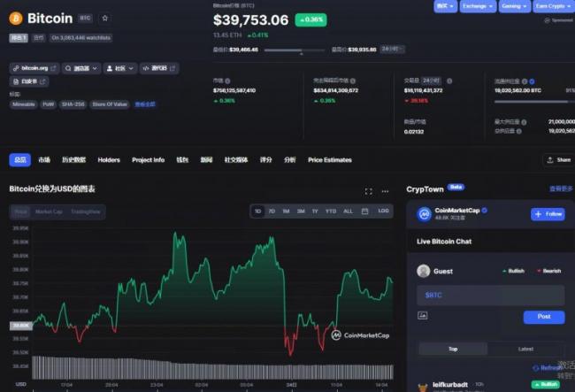Click the calendar date range icon
575x392 pixels.
(x=365, y=211)
